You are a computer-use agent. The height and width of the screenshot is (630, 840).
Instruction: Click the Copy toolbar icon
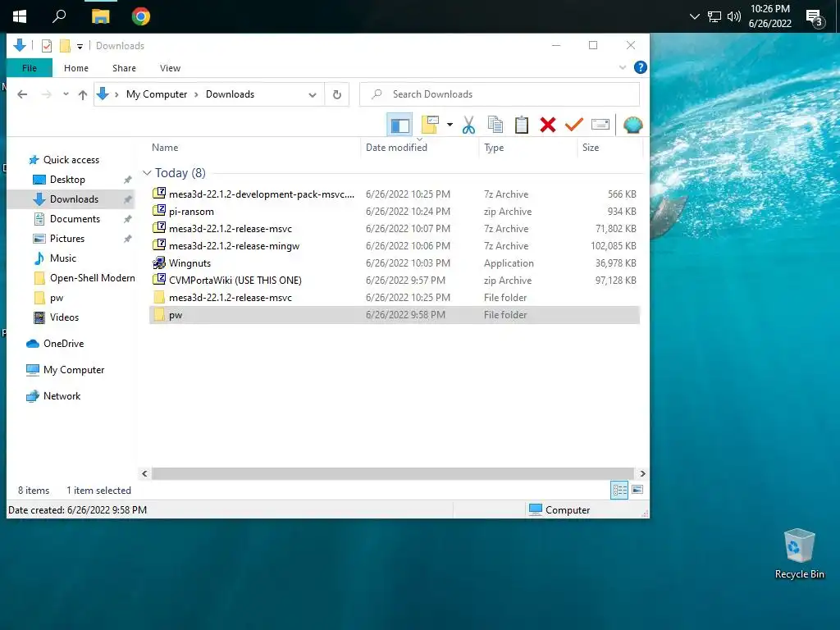click(495, 125)
